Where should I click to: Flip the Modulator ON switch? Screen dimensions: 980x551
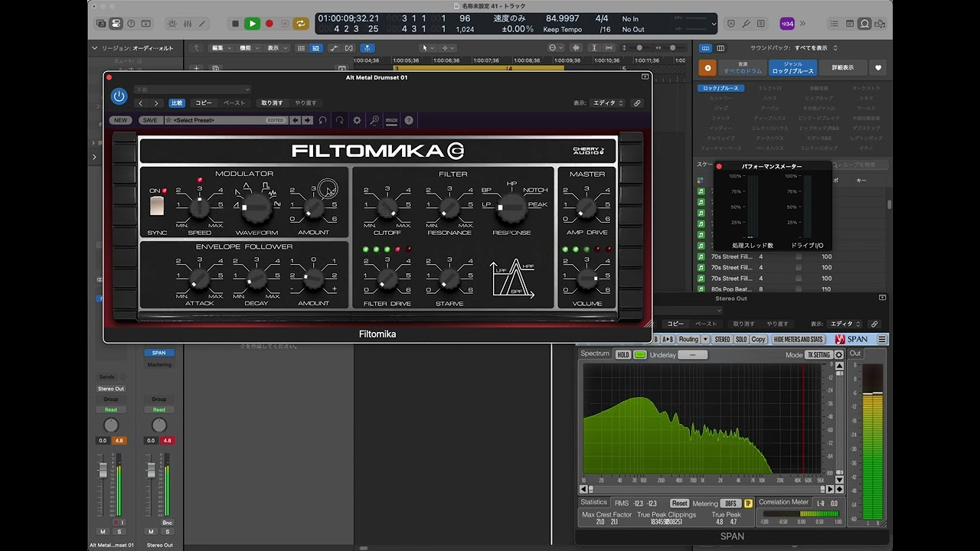157,205
